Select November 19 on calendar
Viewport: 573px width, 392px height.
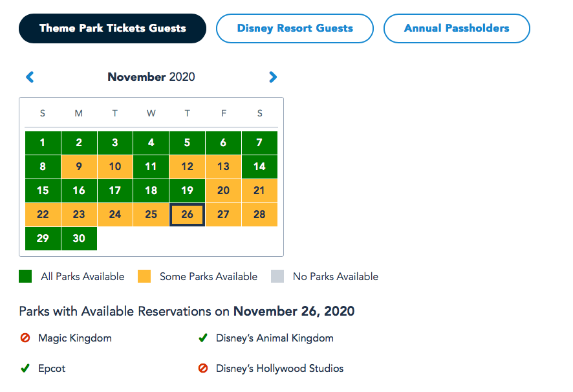point(187,191)
